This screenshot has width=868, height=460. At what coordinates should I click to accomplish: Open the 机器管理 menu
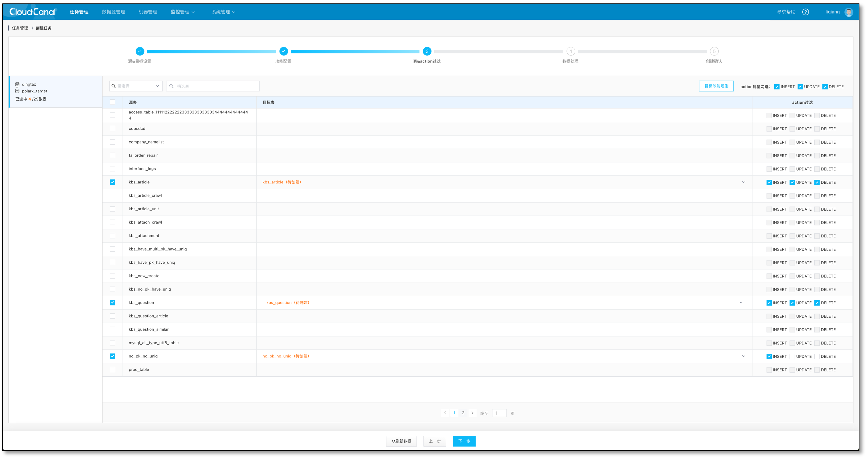coord(148,12)
